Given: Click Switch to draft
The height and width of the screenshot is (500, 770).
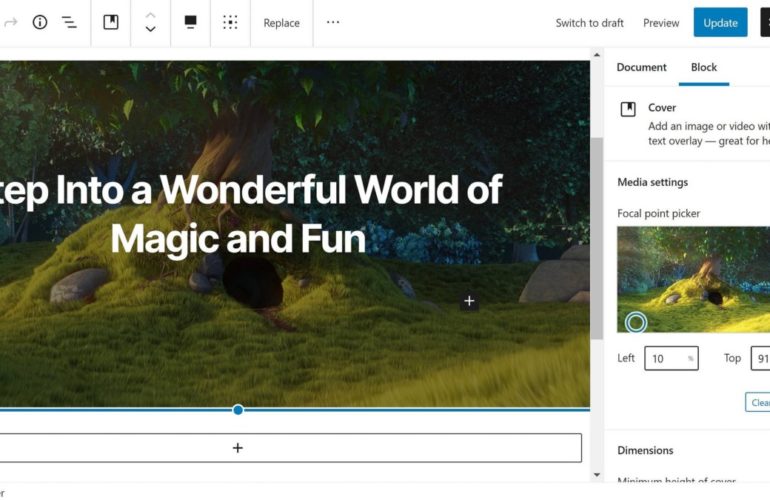Looking at the screenshot, I should 589,23.
